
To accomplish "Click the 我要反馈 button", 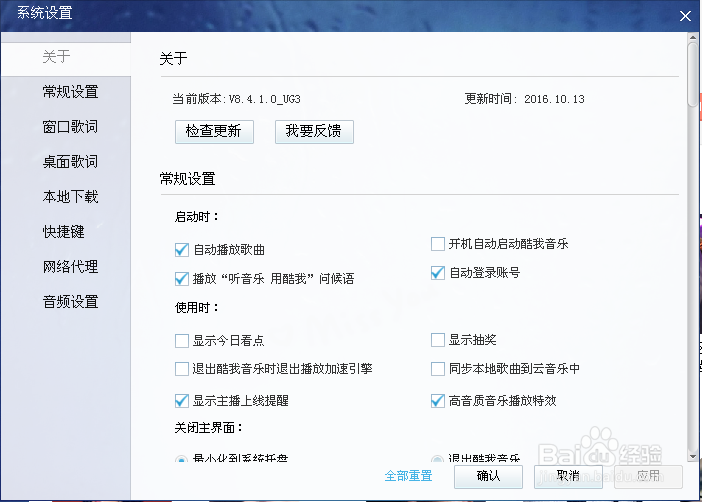I will click(314, 132).
